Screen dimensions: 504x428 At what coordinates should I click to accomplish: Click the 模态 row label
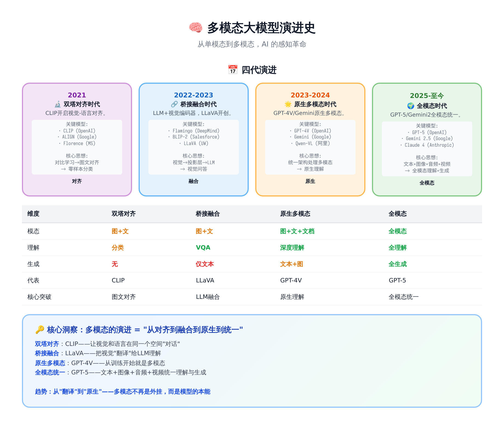pos(33,231)
